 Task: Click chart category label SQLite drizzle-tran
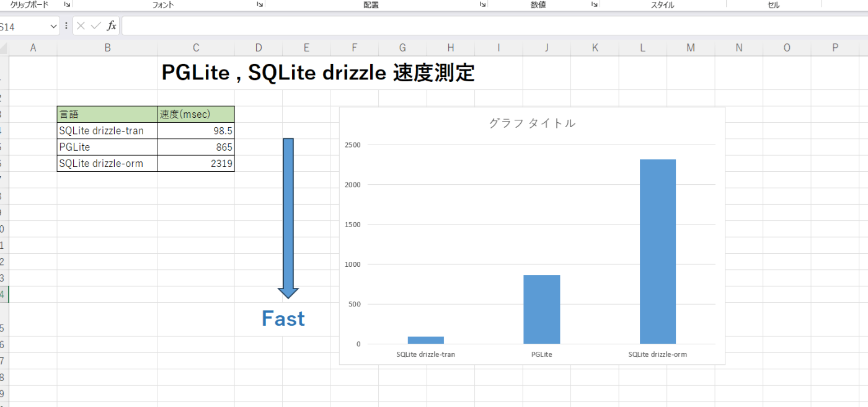426,354
